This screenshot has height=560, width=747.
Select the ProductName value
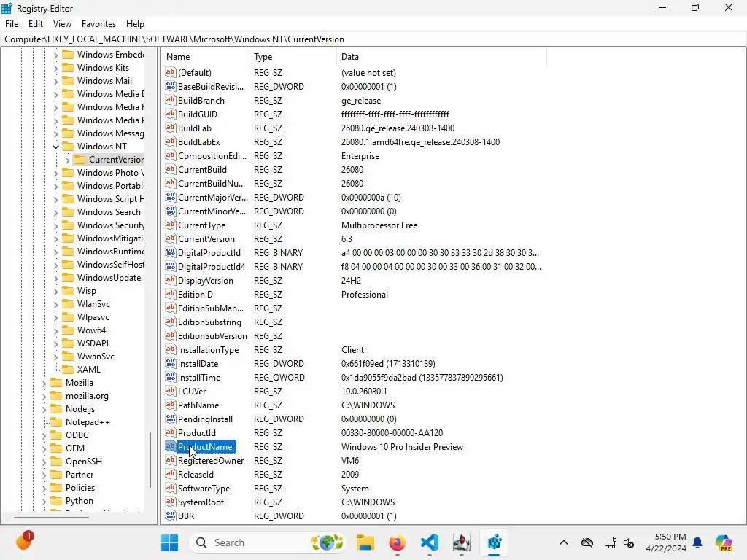[205, 447]
